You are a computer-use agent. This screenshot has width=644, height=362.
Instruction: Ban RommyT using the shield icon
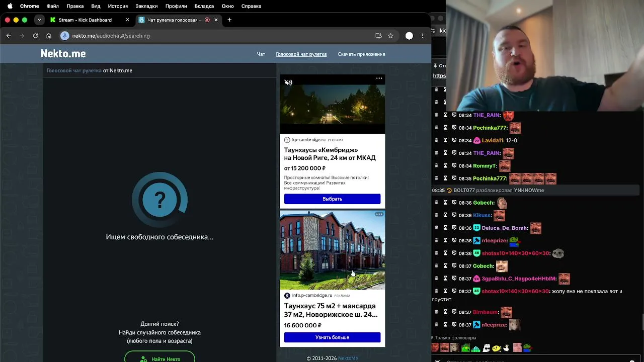[454, 165]
